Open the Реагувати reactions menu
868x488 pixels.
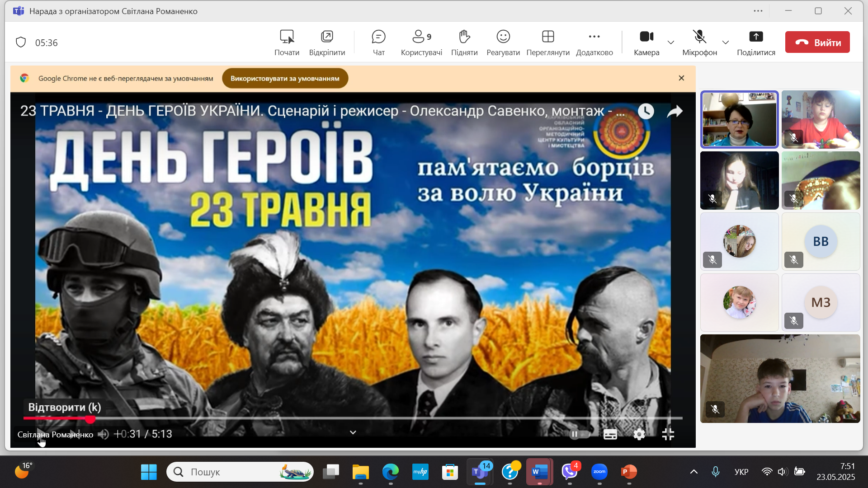(503, 42)
